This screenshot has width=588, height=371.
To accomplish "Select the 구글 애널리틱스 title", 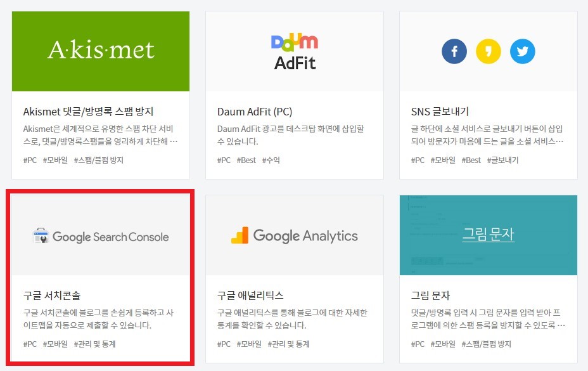I will [x=250, y=296].
